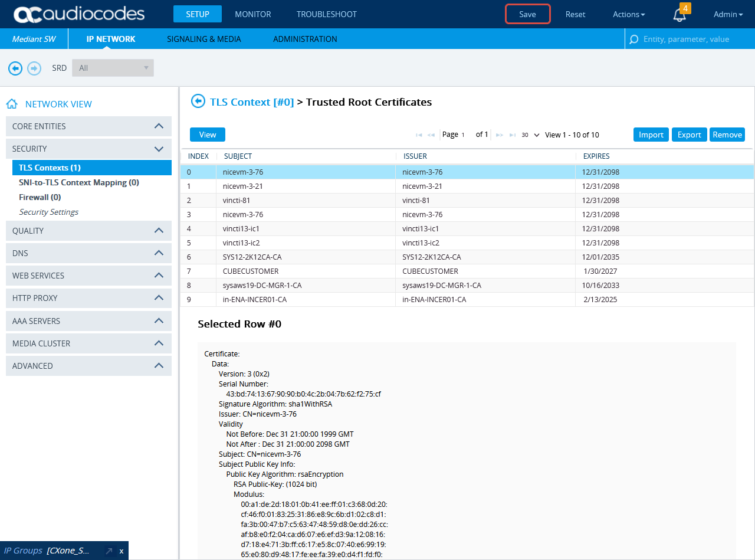
Task: Select row with subject CUBECUSTOMER
Action: (467, 271)
